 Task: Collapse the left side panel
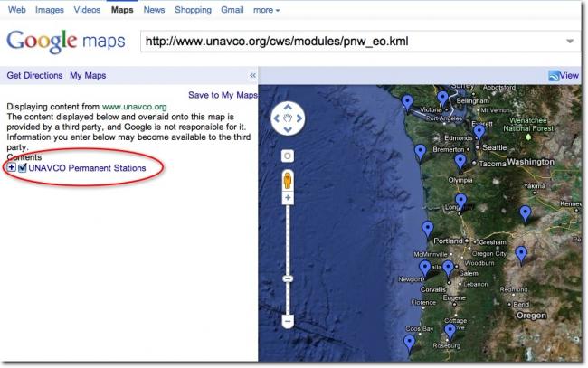252,76
